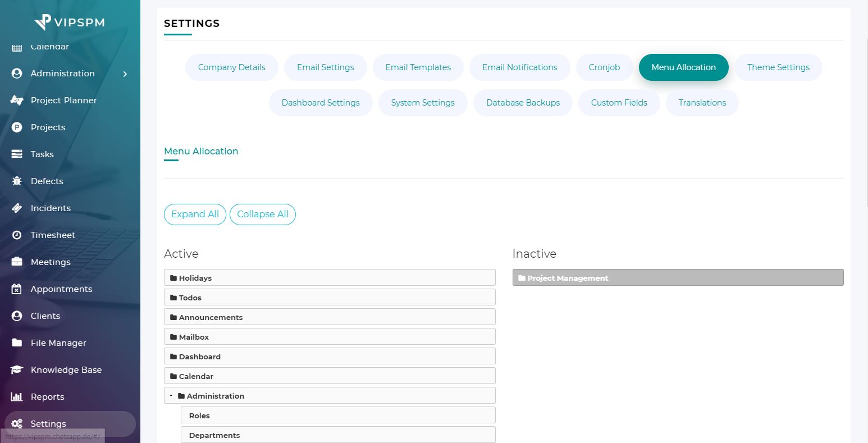Select the Todos menu item row
Viewport: 868px width, 443px height.
[x=330, y=297]
